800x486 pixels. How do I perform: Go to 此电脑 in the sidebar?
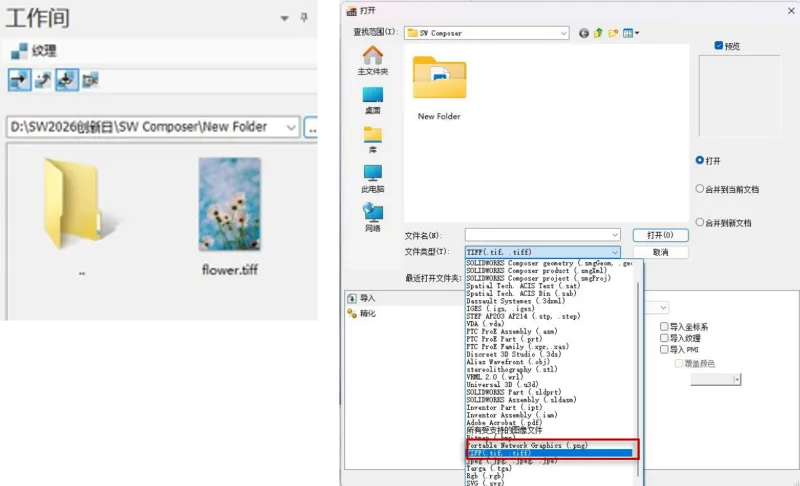click(372, 178)
